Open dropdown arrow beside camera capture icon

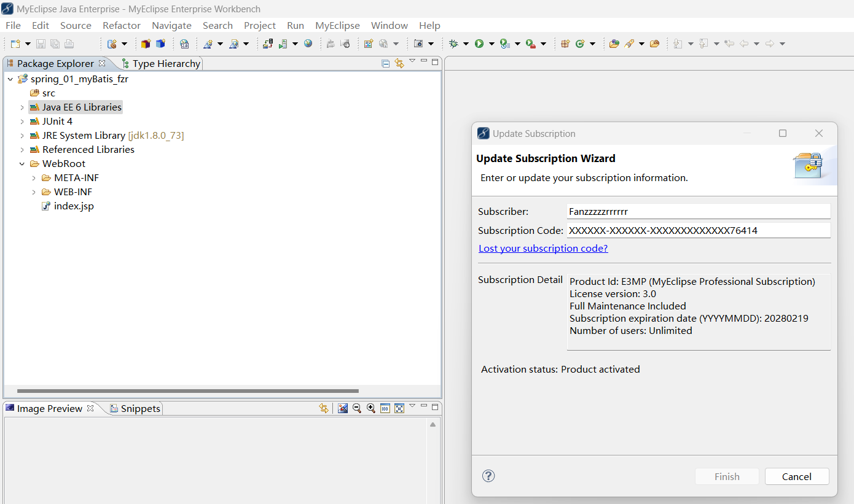click(431, 44)
